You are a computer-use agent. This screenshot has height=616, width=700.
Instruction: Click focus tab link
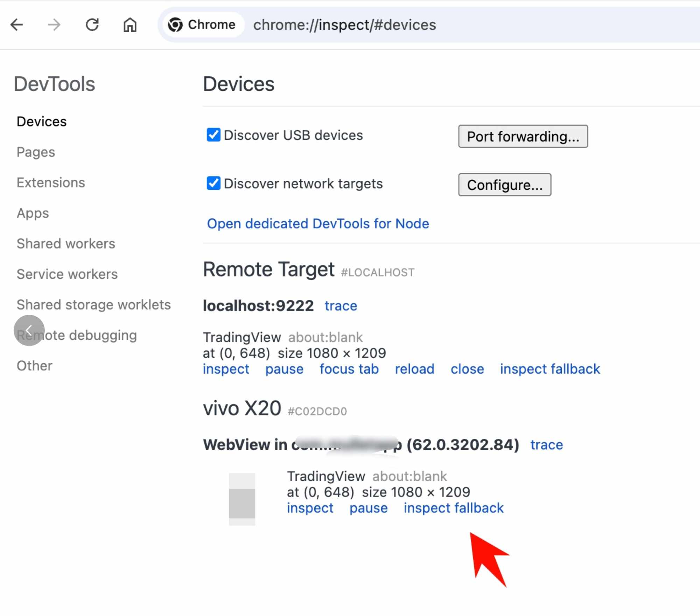point(349,369)
